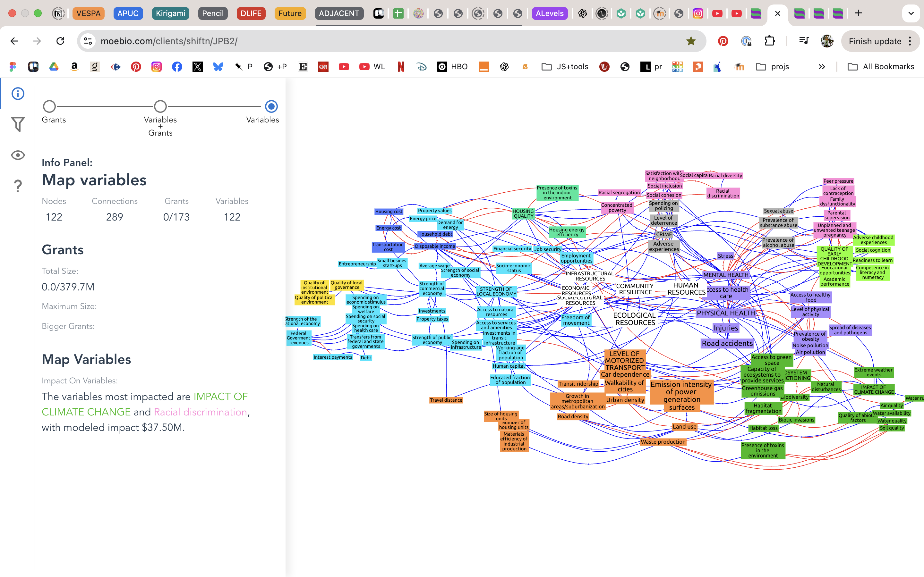Select the Grants radio step
Screen dimensions: 924x577
[x=49, y=106]
